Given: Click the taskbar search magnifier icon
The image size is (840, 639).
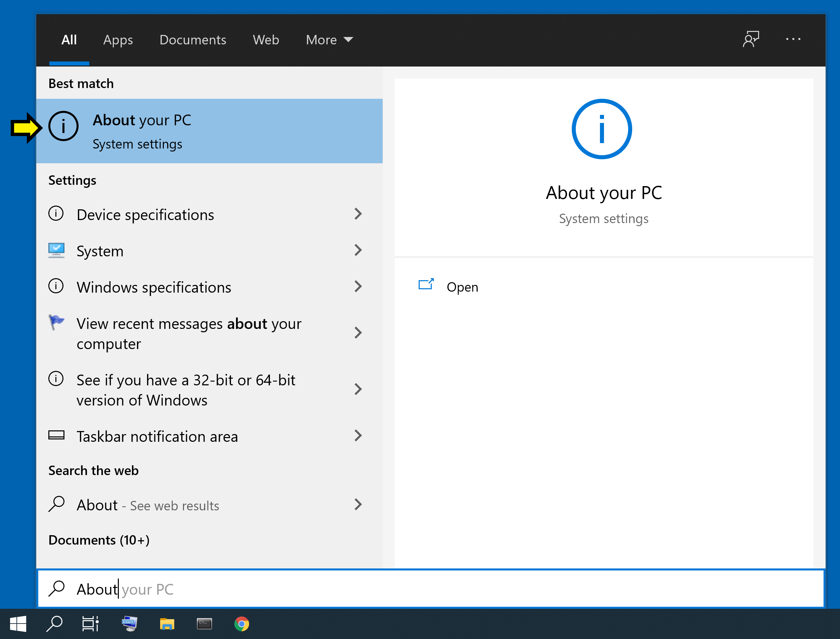Looking at the screenshot, I should point(54,624).
